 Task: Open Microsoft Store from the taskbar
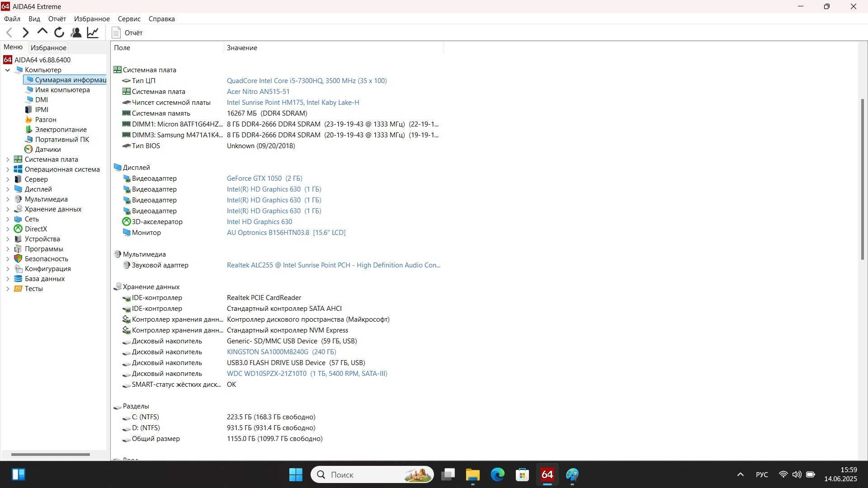pos(522,474)
